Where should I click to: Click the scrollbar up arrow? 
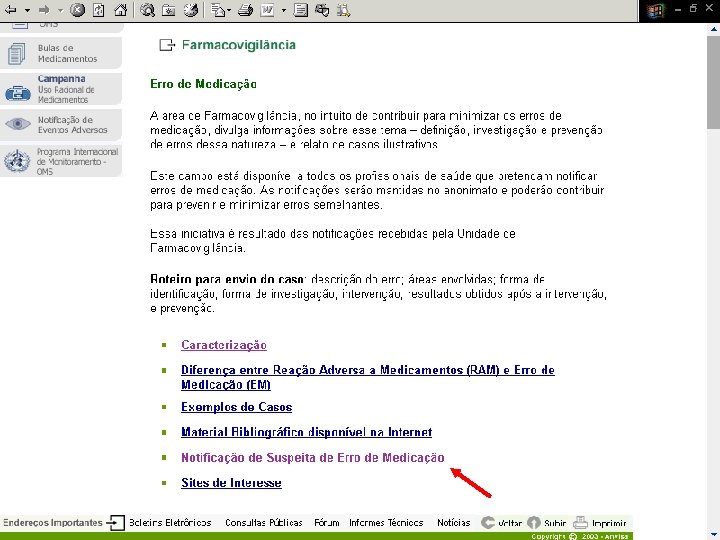click(714, 29)
